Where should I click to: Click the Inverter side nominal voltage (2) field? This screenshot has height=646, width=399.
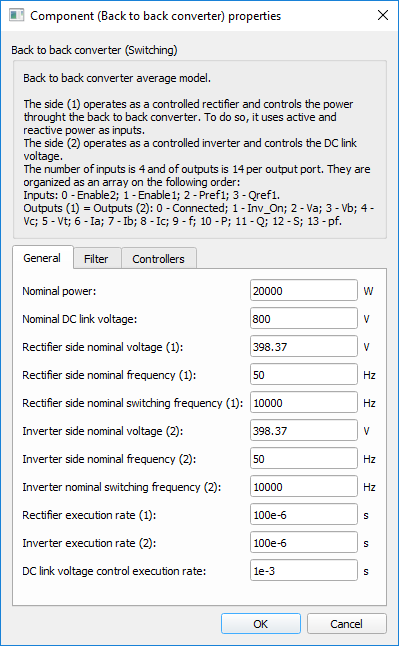303,431
